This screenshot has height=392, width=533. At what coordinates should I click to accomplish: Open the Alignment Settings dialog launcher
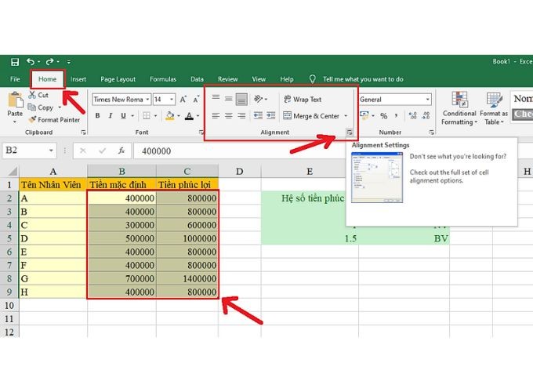(350, 132)
